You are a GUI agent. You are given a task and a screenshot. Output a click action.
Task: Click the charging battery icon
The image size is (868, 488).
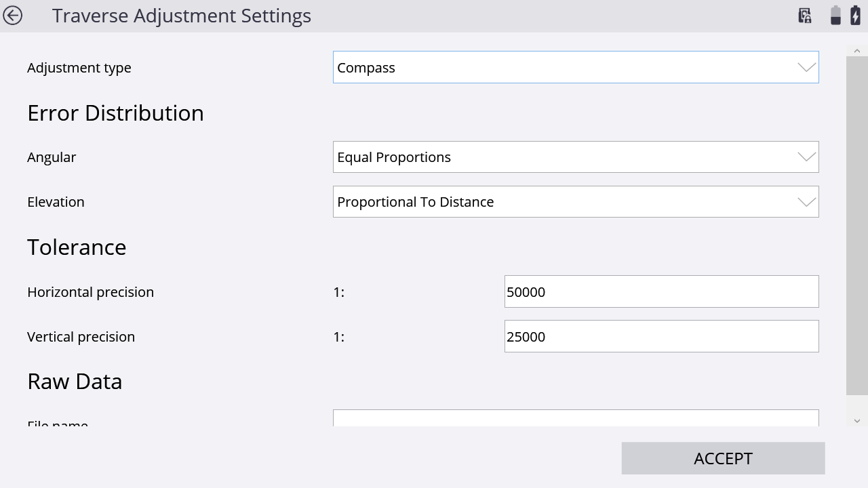856,16
